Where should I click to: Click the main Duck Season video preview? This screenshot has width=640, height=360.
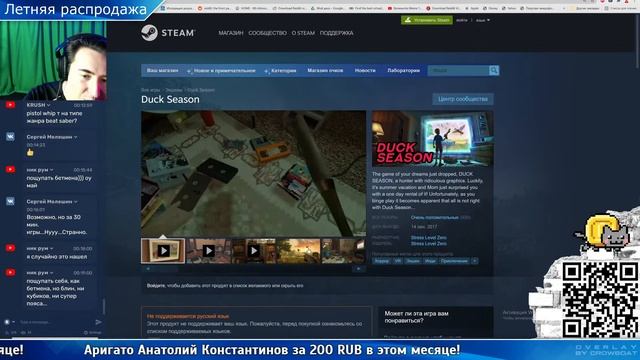(x=253, y=173)
